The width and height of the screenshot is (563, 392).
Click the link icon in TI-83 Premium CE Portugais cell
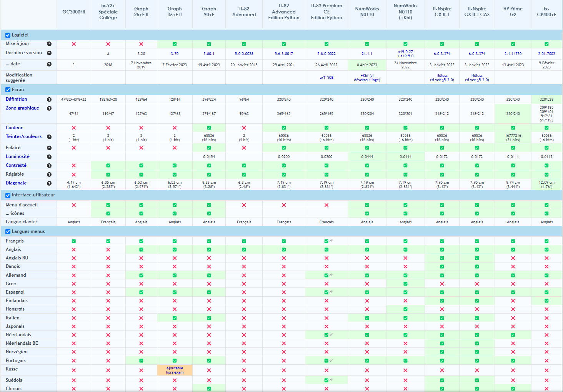(331, 360)
